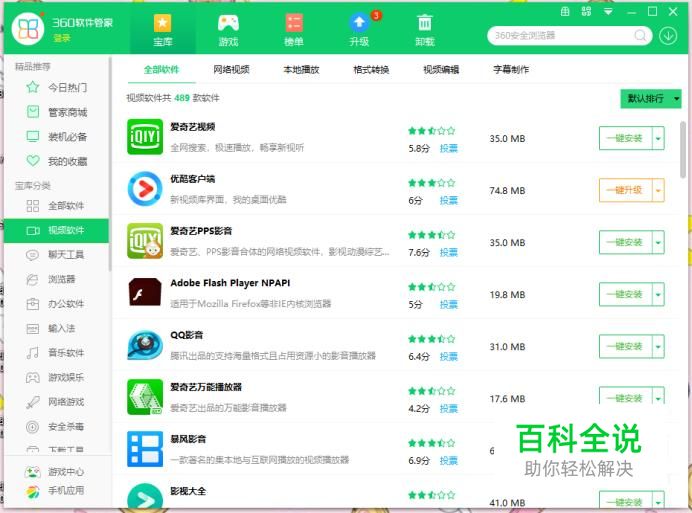This screenshot has width=692, height=513.
Task: Install 爱奇艺PPS影音 with 一键安装
Action: click(x=626, y=243)
